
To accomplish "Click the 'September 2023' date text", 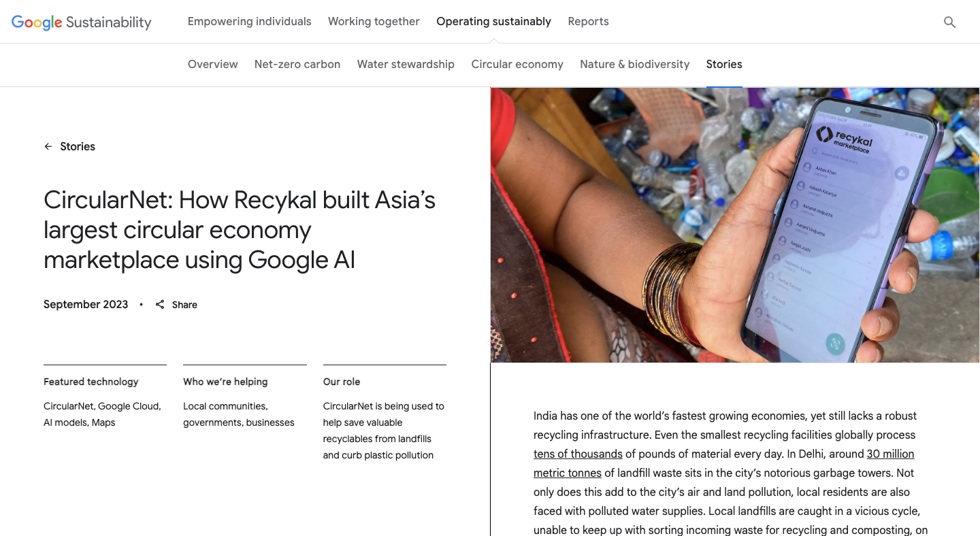I will 86,304.
